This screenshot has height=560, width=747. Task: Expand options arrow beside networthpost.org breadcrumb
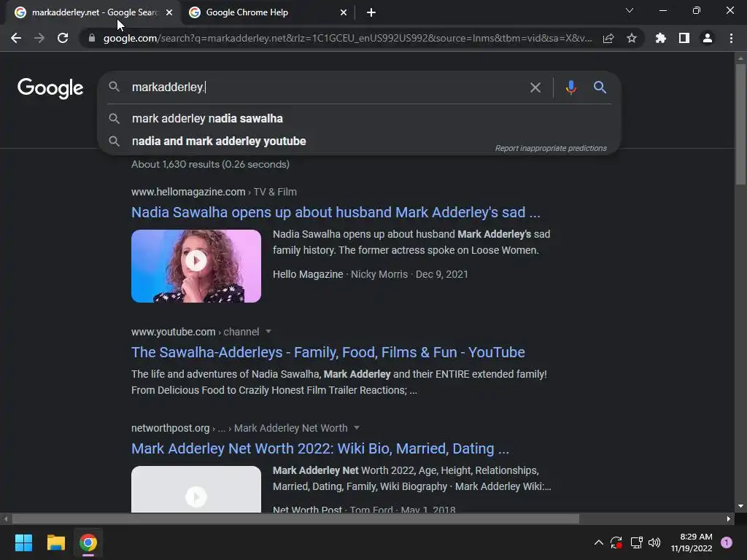point(356,428)
